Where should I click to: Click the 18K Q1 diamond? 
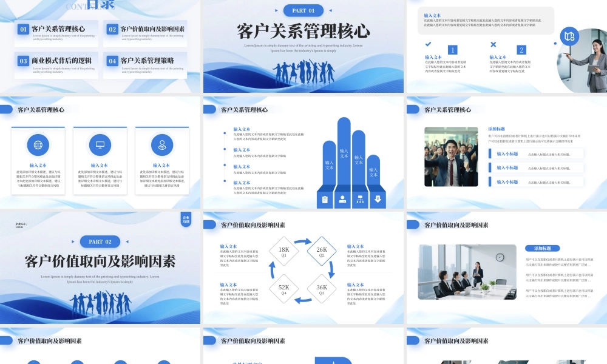click(x=283, y=251)
